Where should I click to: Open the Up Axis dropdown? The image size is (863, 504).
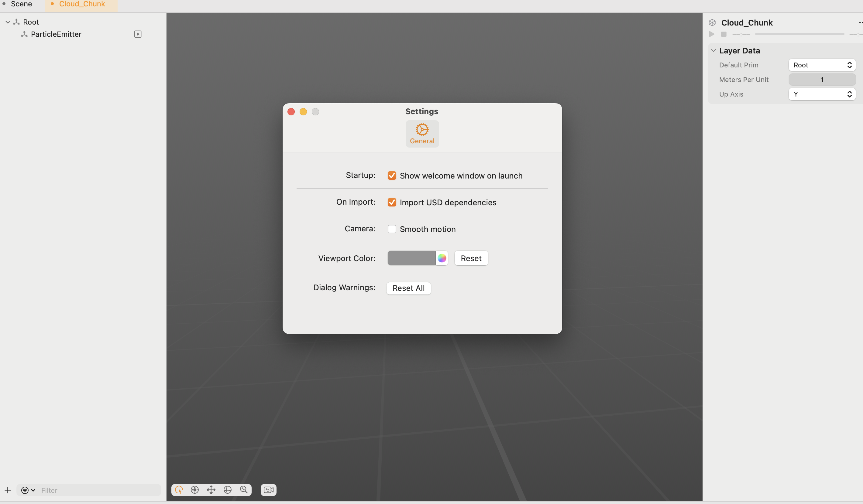pyautogui.click(x=822, y=94)
